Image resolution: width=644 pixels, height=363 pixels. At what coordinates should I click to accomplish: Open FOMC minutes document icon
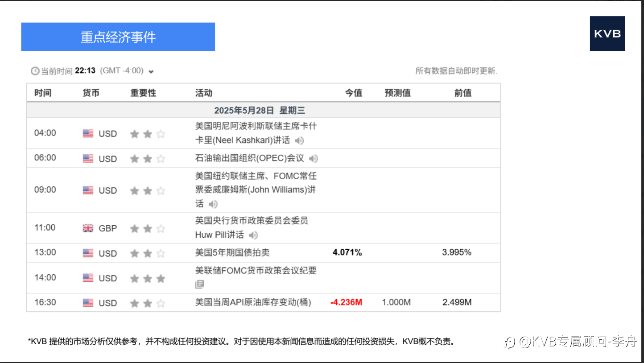pos(199,284)
